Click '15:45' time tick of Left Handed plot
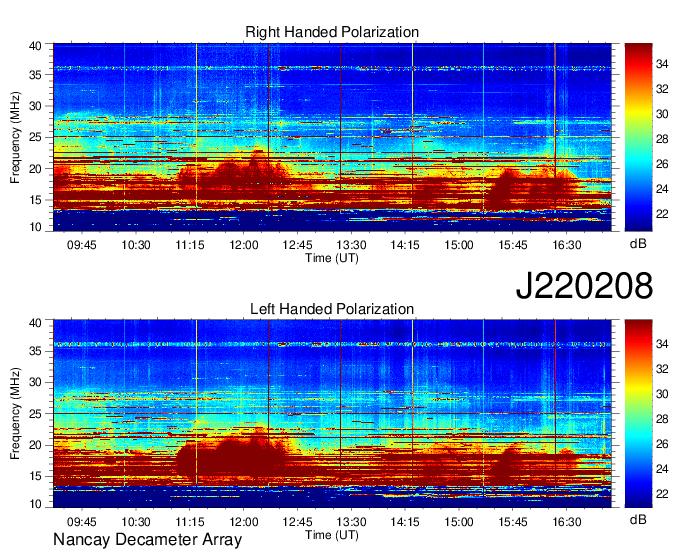The width and height of the screenshot is (680, 552). pos(513,521)
